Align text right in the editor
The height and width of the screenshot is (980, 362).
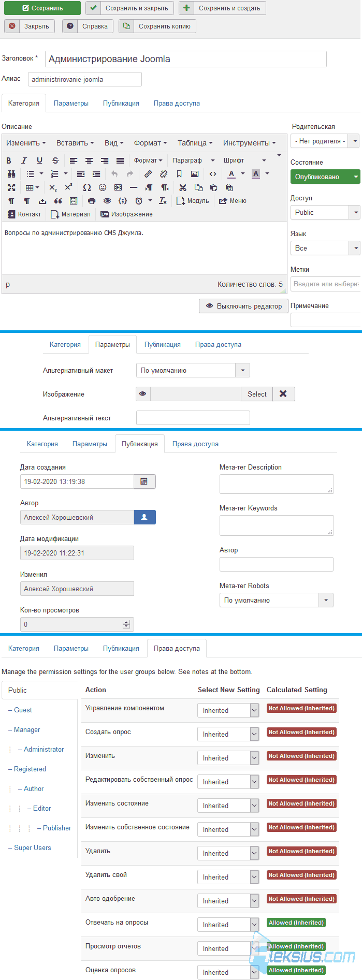(x=105, y=160)
